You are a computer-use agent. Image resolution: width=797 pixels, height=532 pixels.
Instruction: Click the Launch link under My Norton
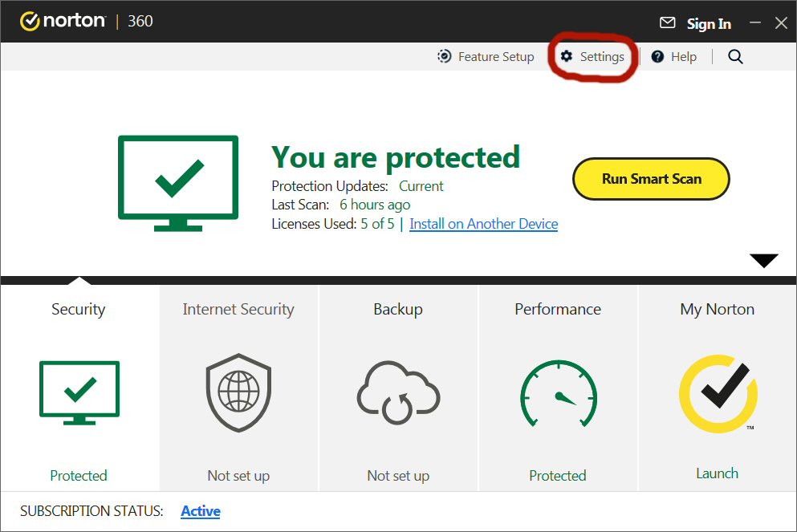(x=717, y=473)
